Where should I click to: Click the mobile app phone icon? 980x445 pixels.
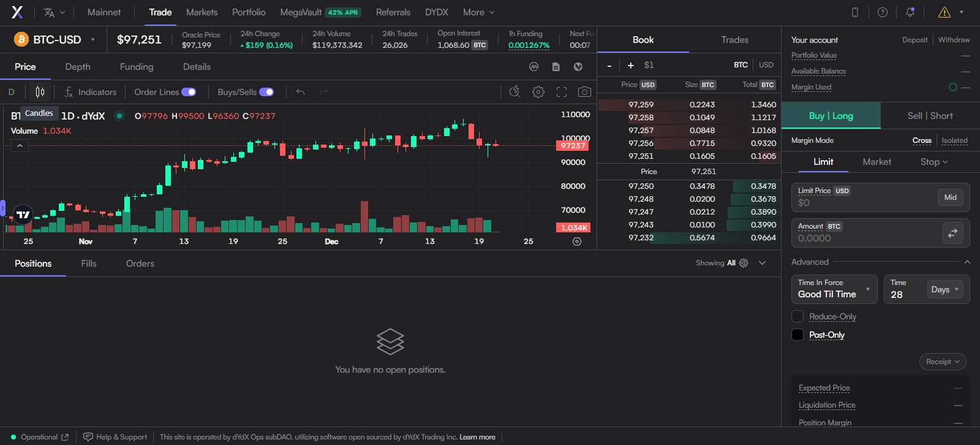click(x=855, y=12)
